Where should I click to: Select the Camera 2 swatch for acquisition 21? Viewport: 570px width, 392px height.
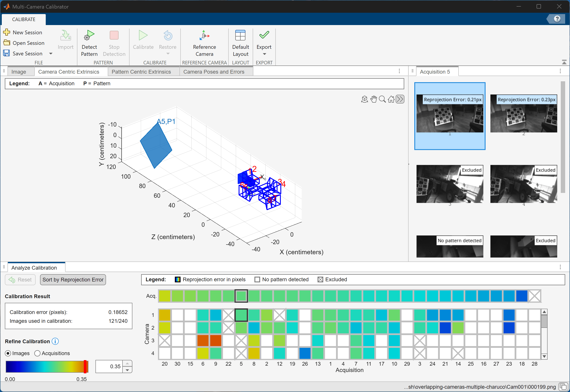coord(445,328)
